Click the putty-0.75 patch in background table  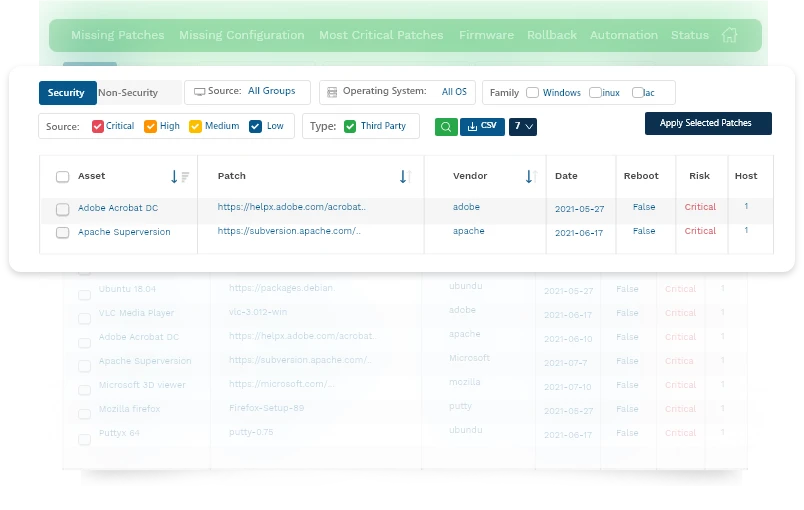coord(251,432)
